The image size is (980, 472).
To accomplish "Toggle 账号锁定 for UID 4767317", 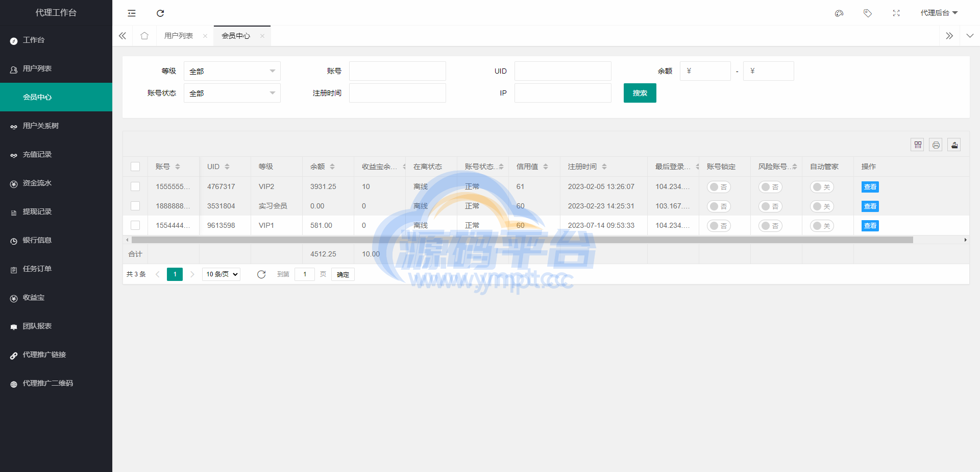I will click(719, 187).
